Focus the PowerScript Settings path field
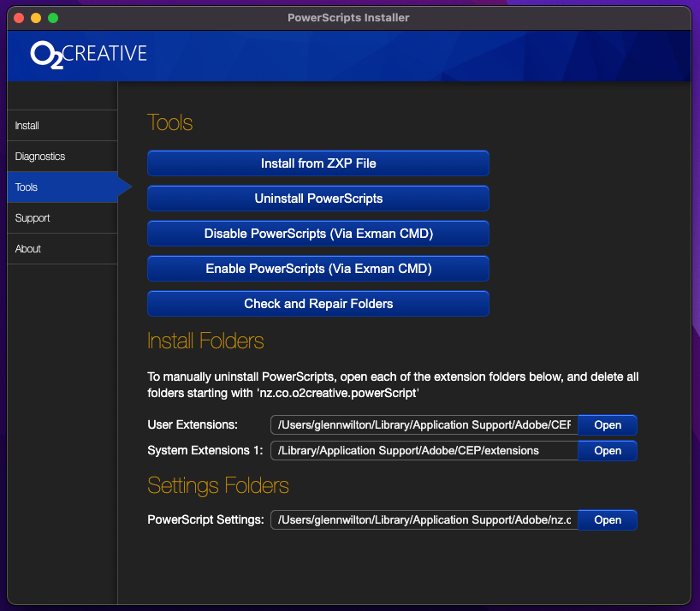This screenshot has height=611, width=700. click(x=424, y=520)
